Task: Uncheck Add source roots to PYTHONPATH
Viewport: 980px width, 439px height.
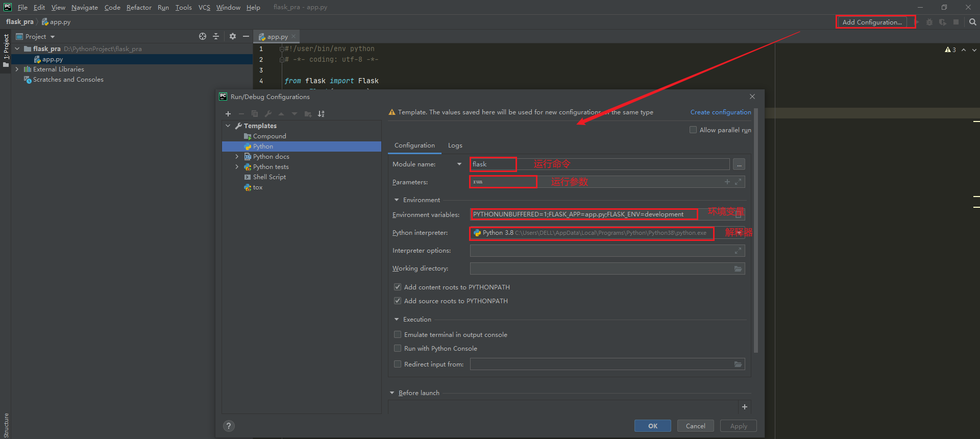Action: point(398,301)
